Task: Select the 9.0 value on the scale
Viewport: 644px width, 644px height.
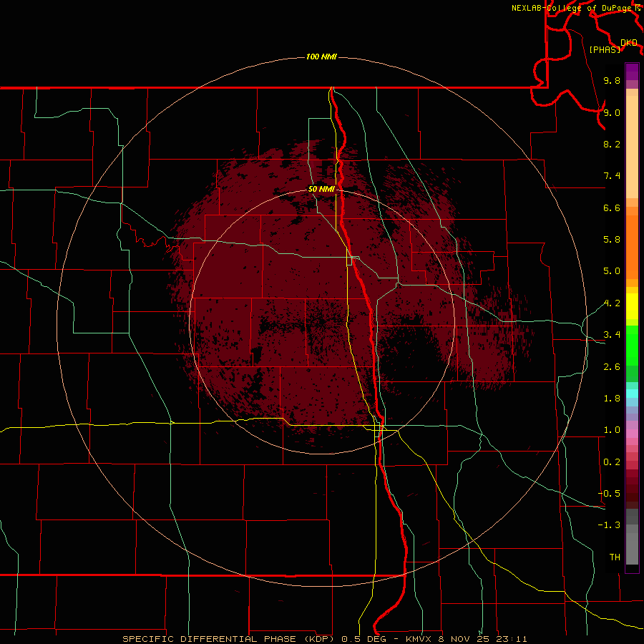Action: coord(612,112)
